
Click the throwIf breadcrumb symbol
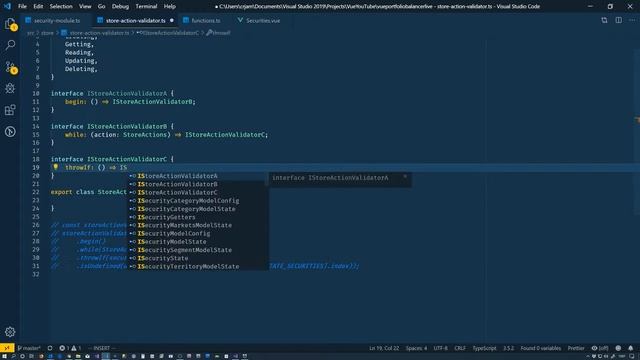pyautogui.click(x=219, y=33)
